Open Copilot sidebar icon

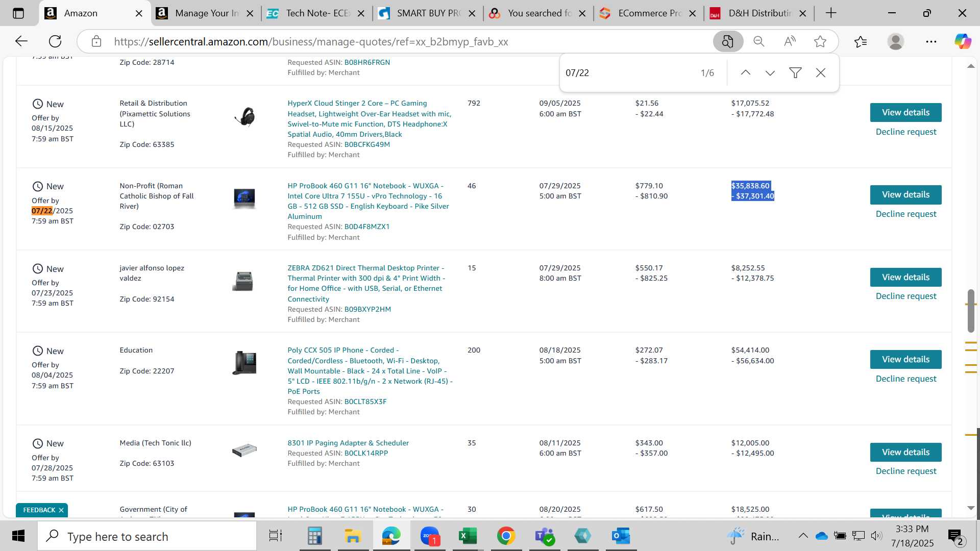click(x=963, y=41)
